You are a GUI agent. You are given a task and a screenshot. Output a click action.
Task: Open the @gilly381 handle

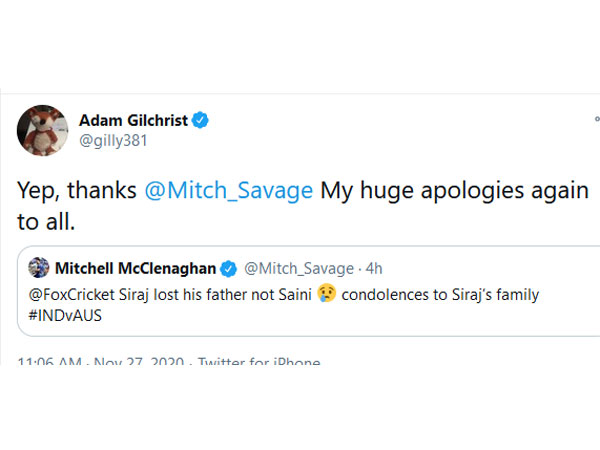point(114,141)
